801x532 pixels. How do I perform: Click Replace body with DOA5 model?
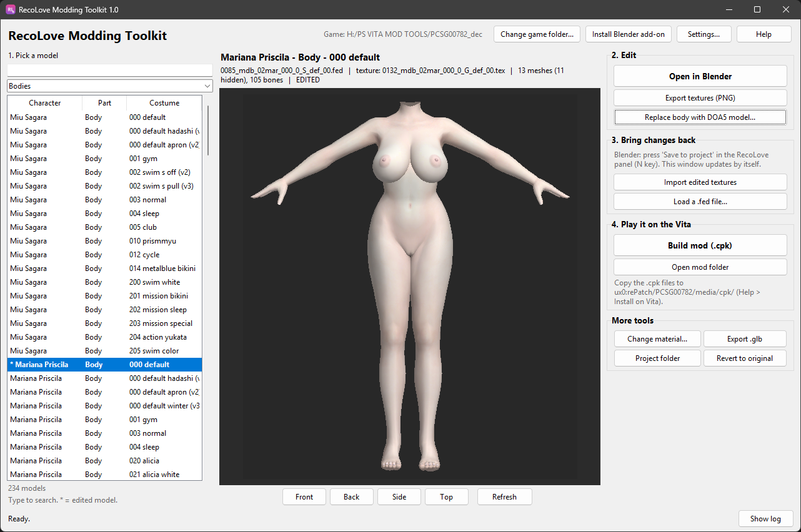(x=700, y=117)
